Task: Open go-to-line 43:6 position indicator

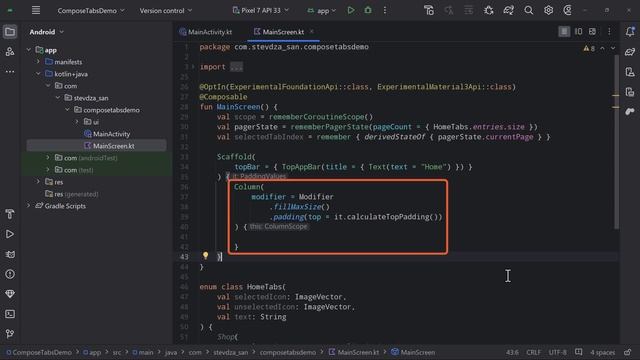Action: [512, 352]
